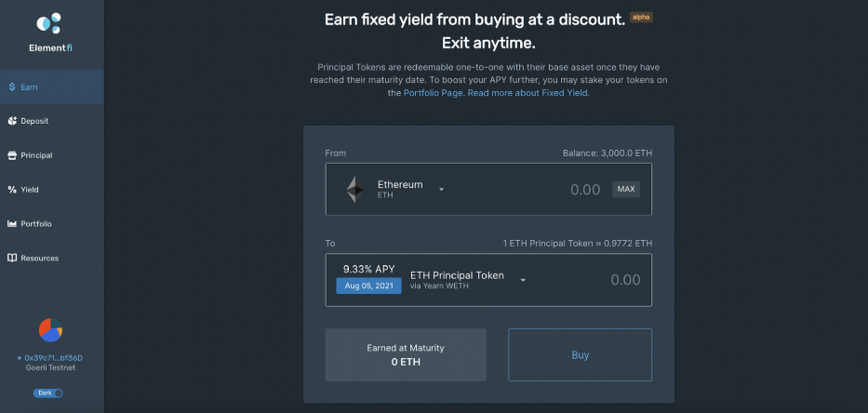Viewport: 868px width, 413px height.
Task: Open the ETH Principal Token dropdown
Action: pyautogui.click(x=524, y=280)
